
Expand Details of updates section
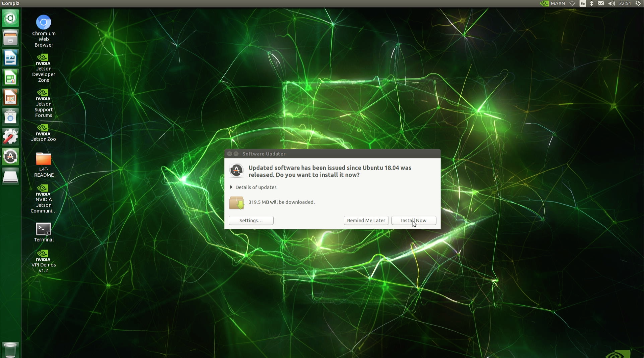pos(253,187)
